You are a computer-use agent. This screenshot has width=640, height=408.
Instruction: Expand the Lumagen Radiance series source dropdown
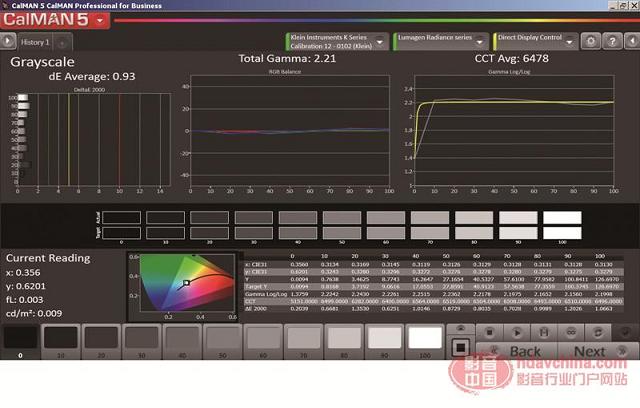pos(480,42)
